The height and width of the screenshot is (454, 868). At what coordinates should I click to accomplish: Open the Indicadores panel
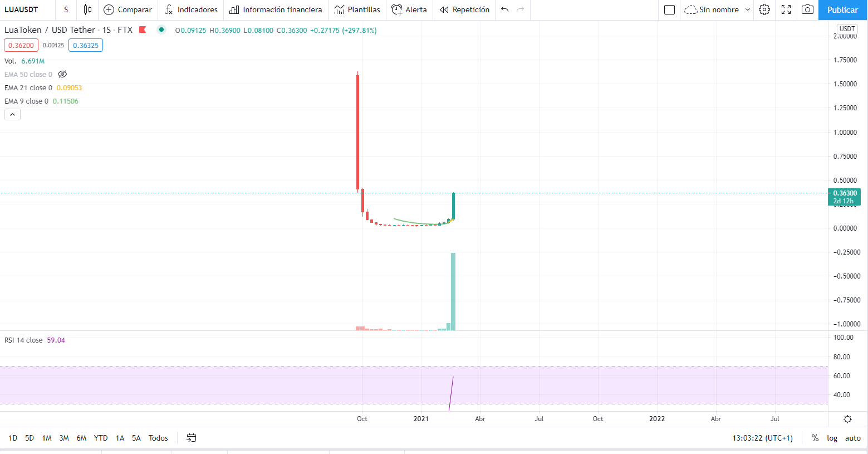tap(191, 9)
